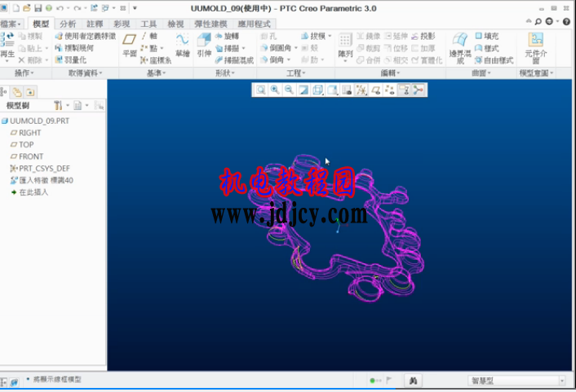Switch to the Tools (工具) tab
Screen dimensions: 576x392
148,24
